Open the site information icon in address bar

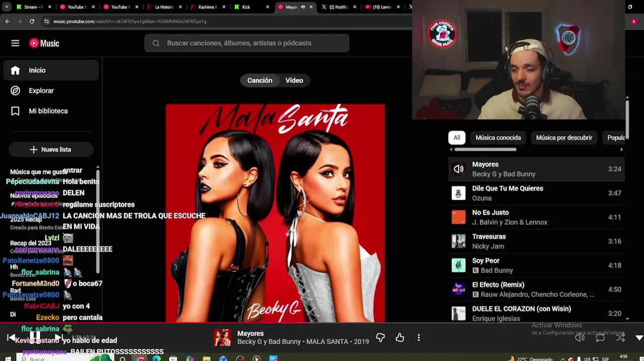pos(46,22)
